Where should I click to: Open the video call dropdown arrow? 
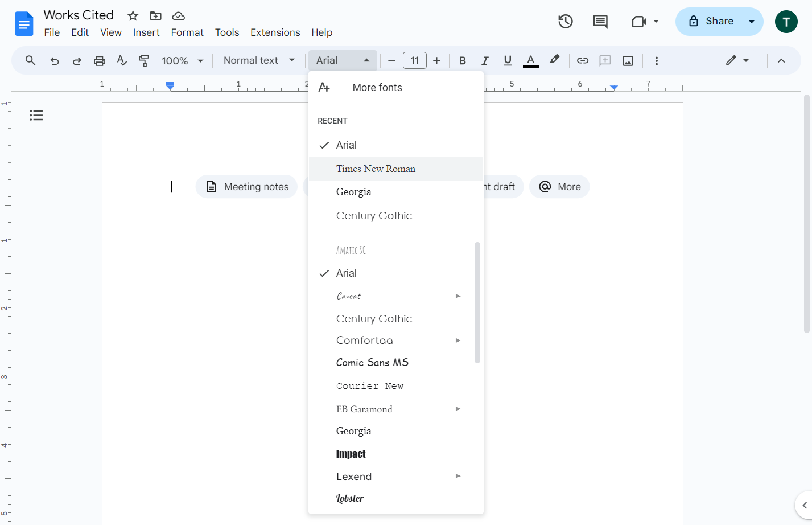tap(656, 22)
